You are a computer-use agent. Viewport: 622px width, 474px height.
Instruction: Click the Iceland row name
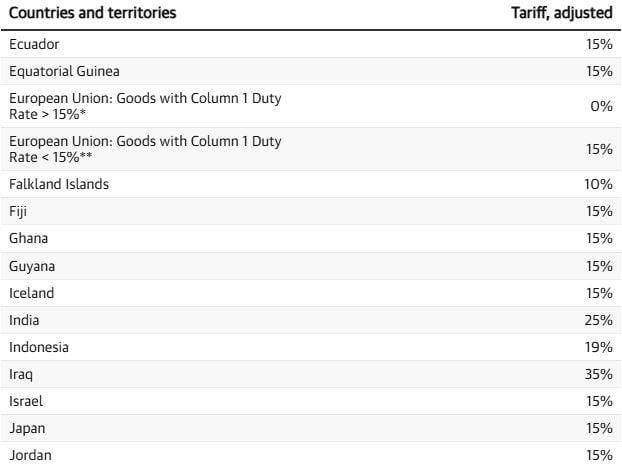[x=32, y=293]
